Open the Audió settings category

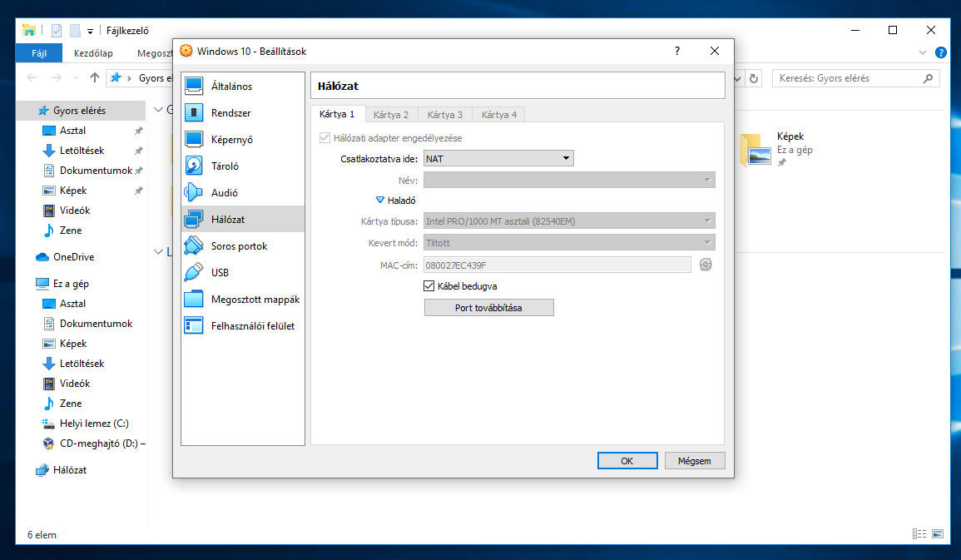[243, 193]
